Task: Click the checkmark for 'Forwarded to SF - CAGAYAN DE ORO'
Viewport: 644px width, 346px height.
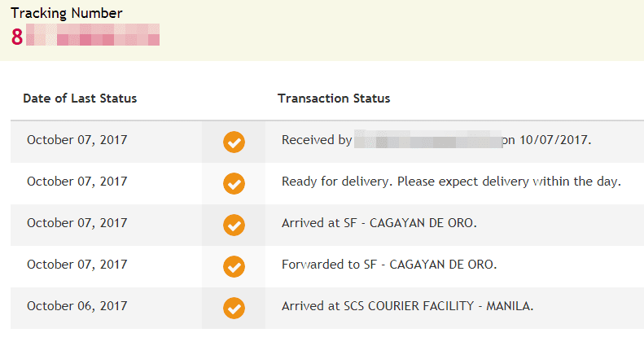Action: point(234,266)
